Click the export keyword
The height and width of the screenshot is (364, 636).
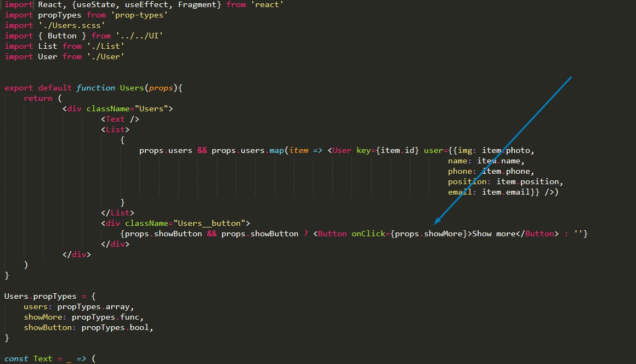coord(19,88)
